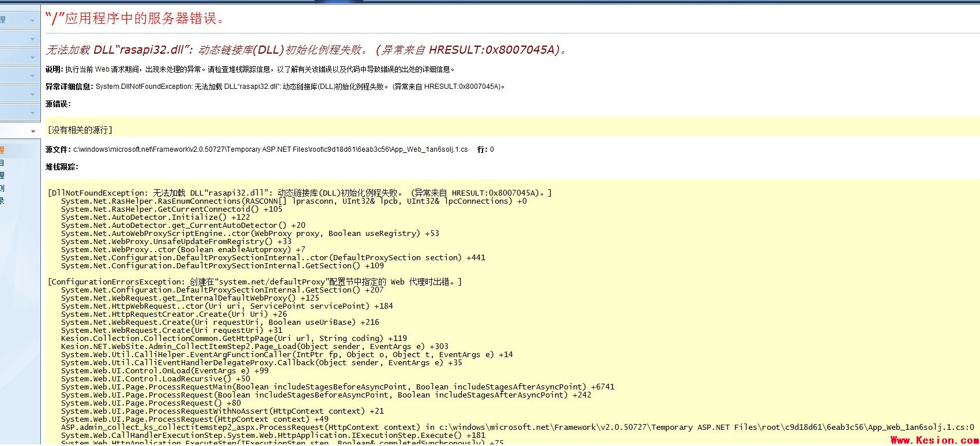This screenshot has width=980, height=446.
Task: Click the WebRequest.get_InternalDefaultWebProxy() +125 line
Action: coord(190,298)
